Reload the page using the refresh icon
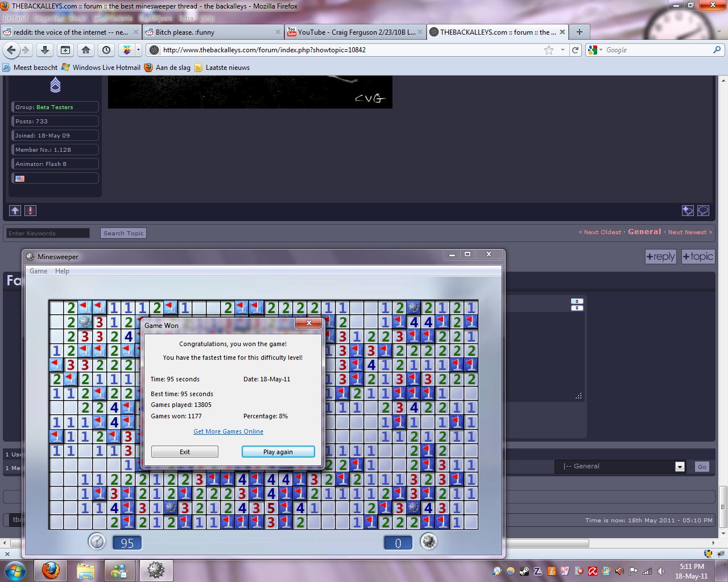 576,50
